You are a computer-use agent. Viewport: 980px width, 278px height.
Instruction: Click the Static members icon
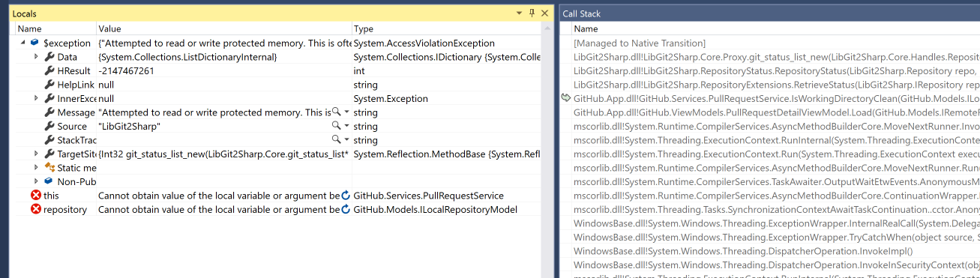click(49, 168)
